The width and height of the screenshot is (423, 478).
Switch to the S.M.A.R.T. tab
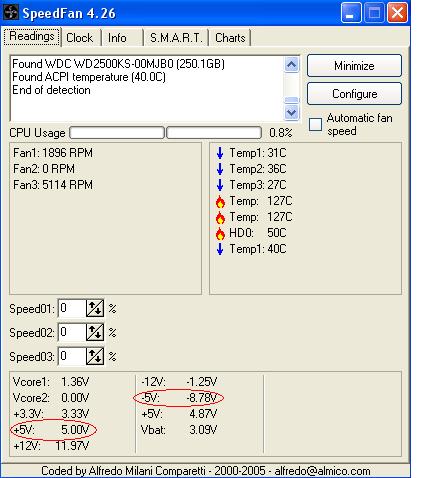(x=176, y=38)
